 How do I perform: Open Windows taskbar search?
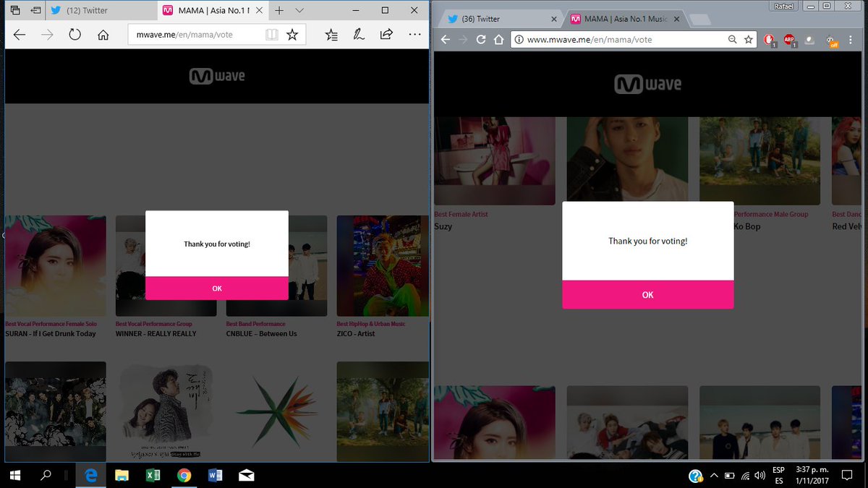click(46, 475)
